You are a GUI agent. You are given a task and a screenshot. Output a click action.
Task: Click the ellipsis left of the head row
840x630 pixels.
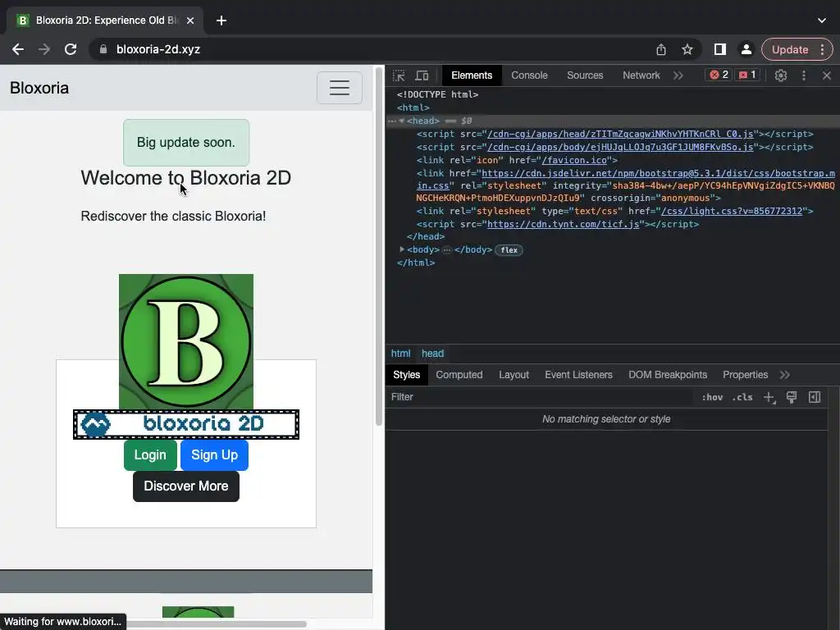pyautogui.click(x=391, y=121)
